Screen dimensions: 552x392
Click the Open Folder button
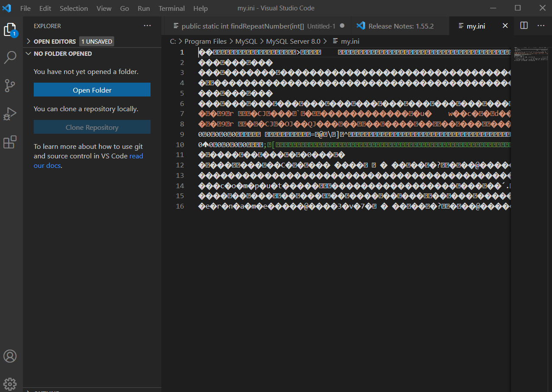click(92, 90)
